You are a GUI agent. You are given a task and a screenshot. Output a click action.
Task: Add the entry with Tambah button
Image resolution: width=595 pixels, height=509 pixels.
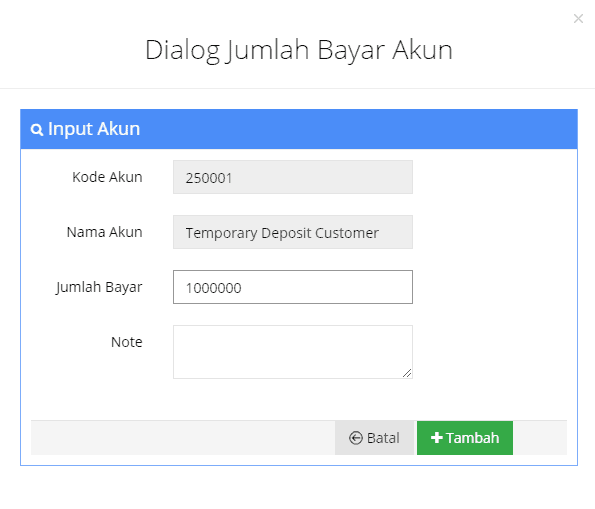click(465, 438)
